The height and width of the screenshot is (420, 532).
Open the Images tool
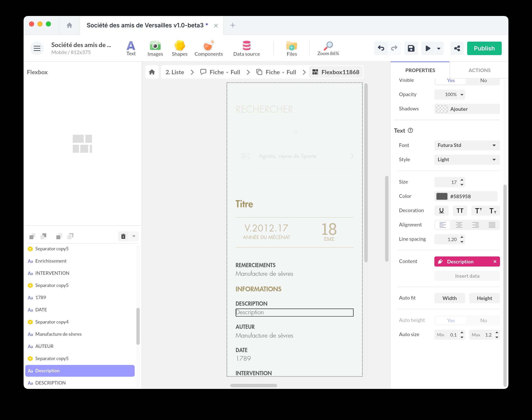coord(155,48)
